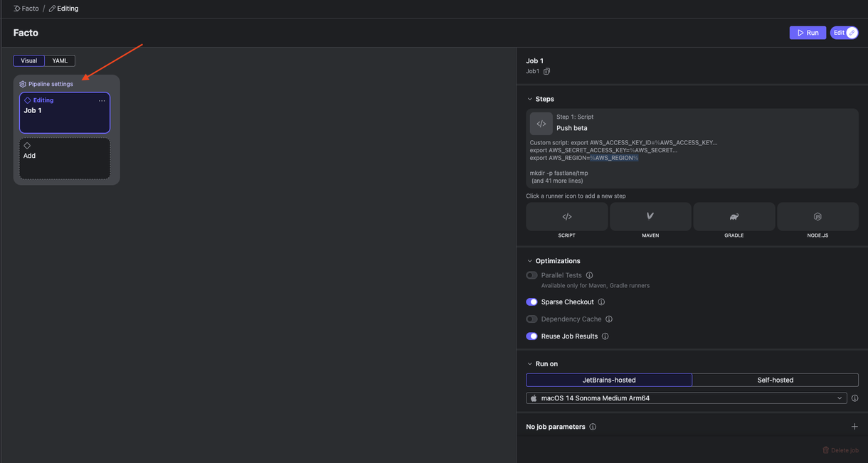Click the Facto pipeline title

tap(26, 33)
